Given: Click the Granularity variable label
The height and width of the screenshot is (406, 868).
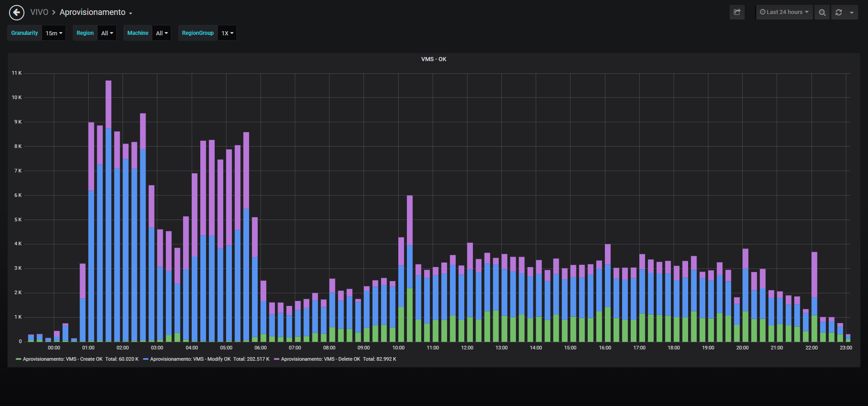Looking at the screenshot, I should click(x=25, y=33).
